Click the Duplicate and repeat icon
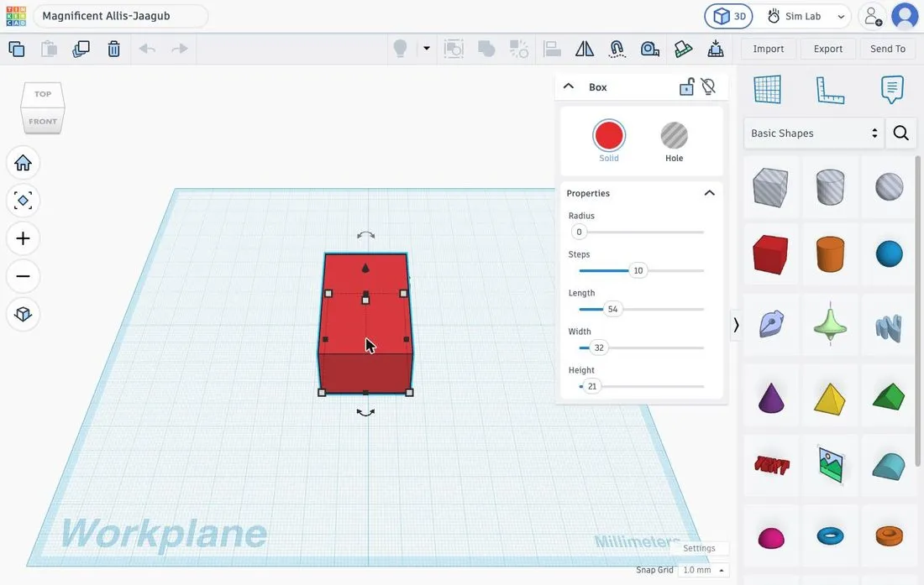The width and height of the screenshot is (924, 585). click(81, 49)
